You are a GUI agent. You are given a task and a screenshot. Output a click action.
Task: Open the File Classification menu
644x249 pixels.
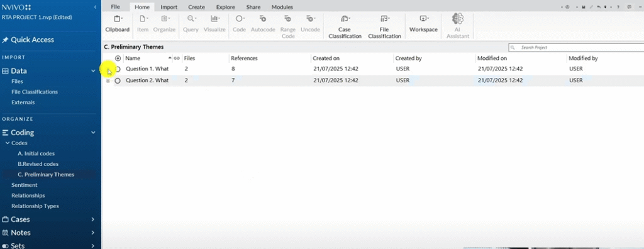pos(384,26)
